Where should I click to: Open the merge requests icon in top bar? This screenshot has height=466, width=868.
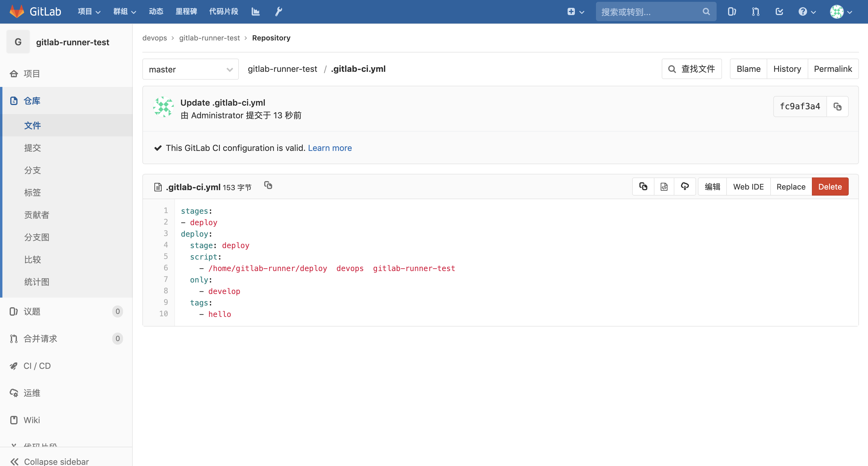[x=756, y=11]
